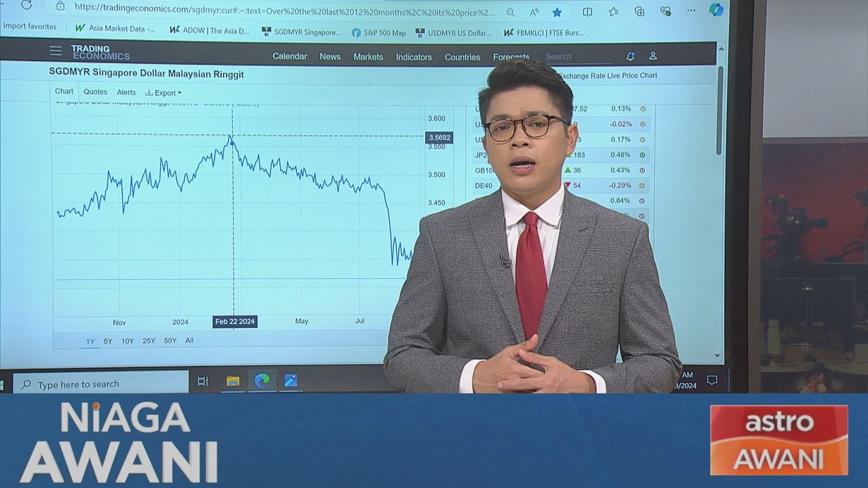Click the clock icon beside -0.29%
Screen dimensions: 868x488
[x=643, y=186]
